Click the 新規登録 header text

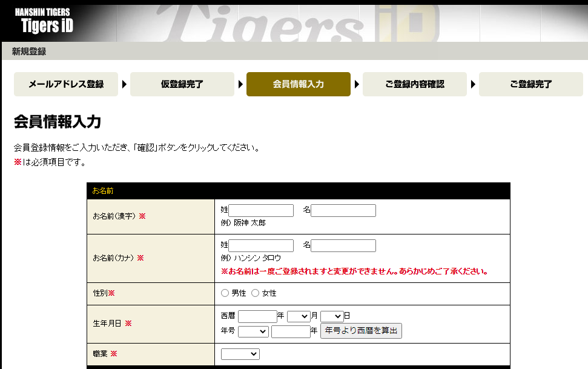(29, 52)
